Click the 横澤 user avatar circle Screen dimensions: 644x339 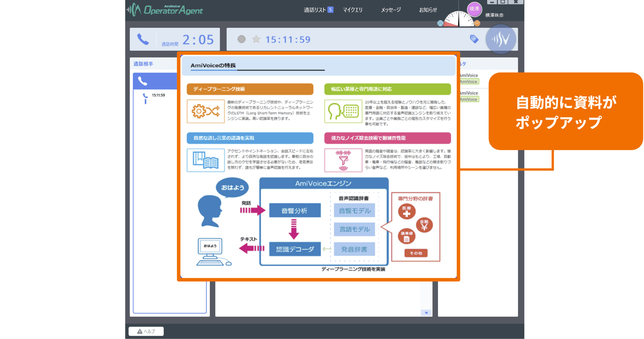474,9
